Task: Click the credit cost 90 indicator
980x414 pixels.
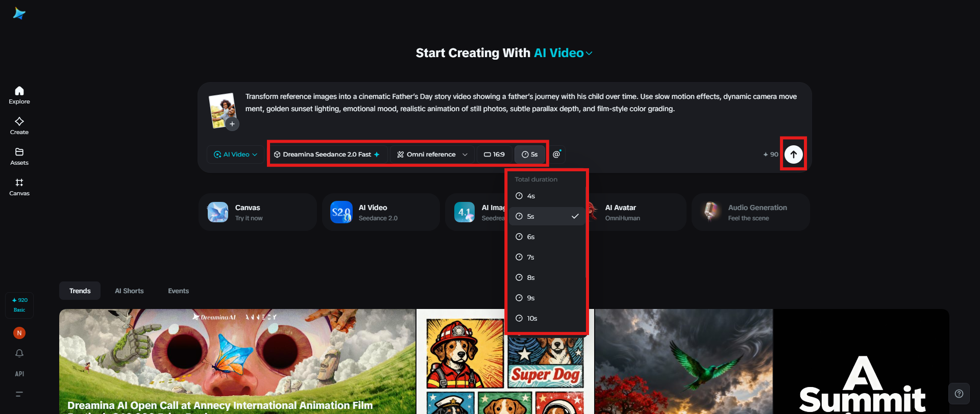Action: click(x=771, y=154)
